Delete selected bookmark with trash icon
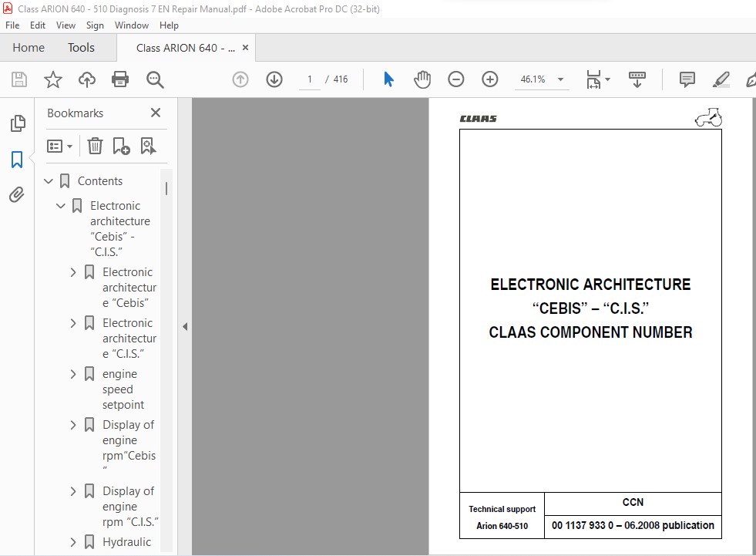The height and width of the screenshot is (556, 756). pyautogui.click(x=95, y=146)
